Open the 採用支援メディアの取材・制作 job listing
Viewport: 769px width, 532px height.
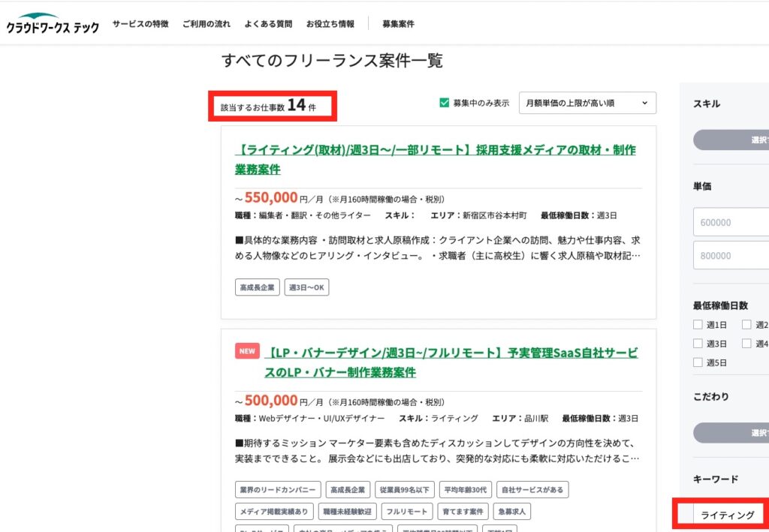435,159
